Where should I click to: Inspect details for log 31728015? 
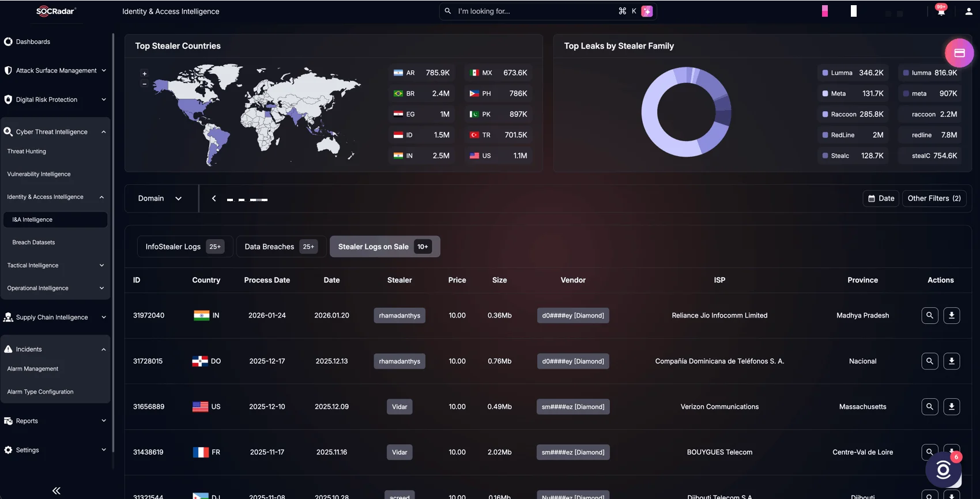pos(930,361)
